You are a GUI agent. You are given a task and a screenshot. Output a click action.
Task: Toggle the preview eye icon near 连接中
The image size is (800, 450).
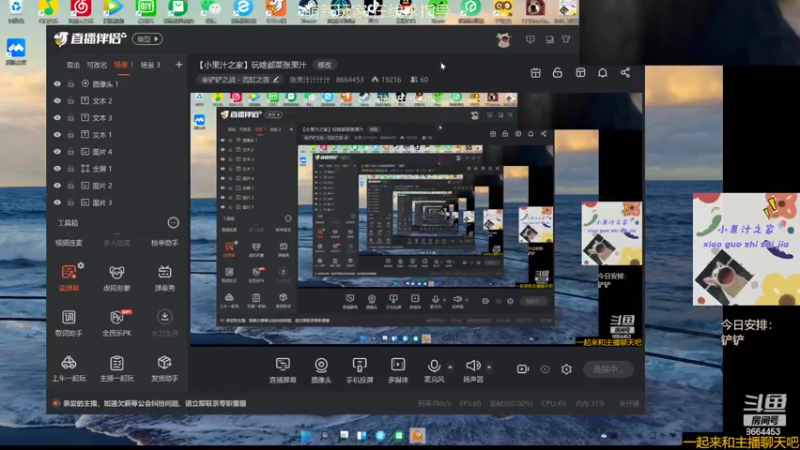tap(545, 369)
